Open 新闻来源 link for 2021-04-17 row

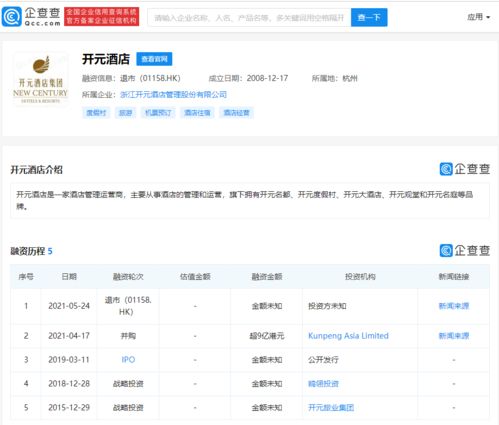(x=454, y=336)
